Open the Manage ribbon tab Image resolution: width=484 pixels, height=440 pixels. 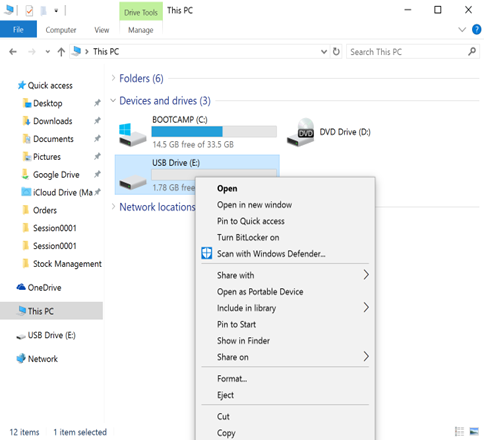[141, 30]
